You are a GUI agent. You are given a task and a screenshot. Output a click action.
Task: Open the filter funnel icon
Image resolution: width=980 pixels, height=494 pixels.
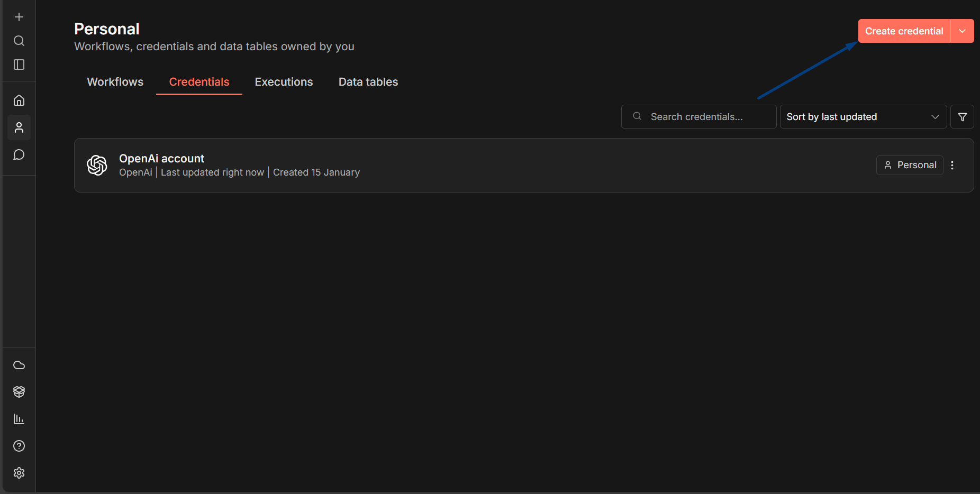click(962, 117)
